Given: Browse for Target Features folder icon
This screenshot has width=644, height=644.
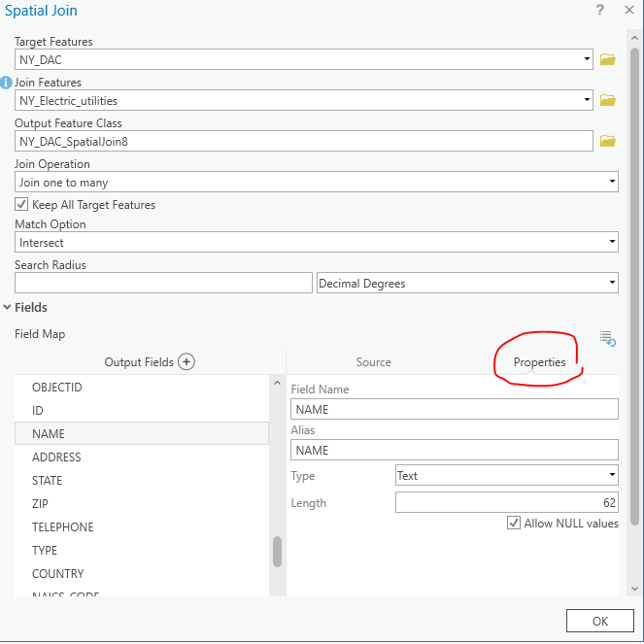Looking at the screenshot, I should pyautogui.click(x=607, y=59).
